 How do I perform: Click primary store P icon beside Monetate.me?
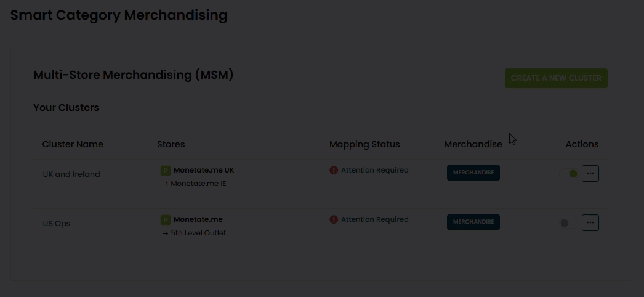[x=166, y=220]
